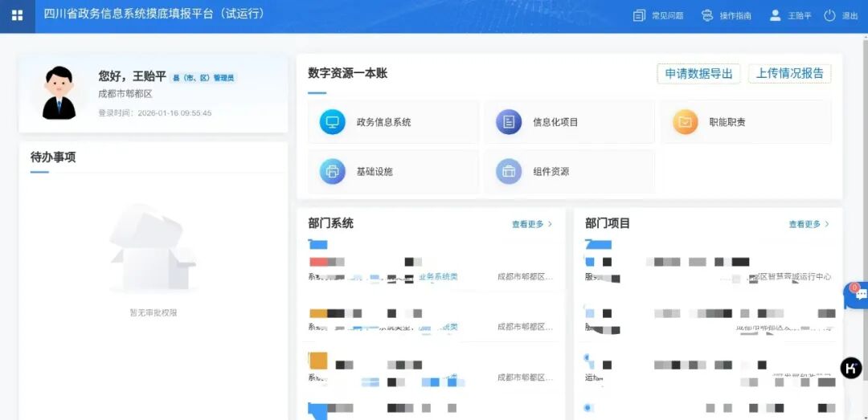This screenshot has height=420, width=868.
Task: Select the 政务信息系统 monitor icon
Action: [332, 122]
